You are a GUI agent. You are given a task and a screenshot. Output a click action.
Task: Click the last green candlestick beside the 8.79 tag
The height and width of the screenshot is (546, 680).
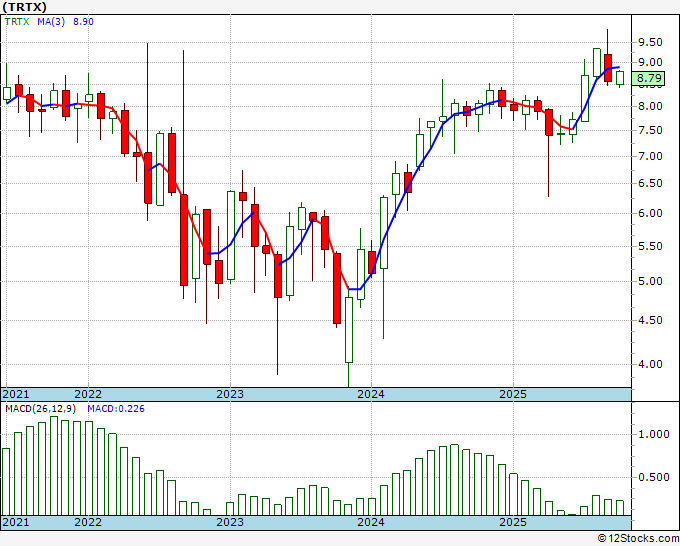620,78
